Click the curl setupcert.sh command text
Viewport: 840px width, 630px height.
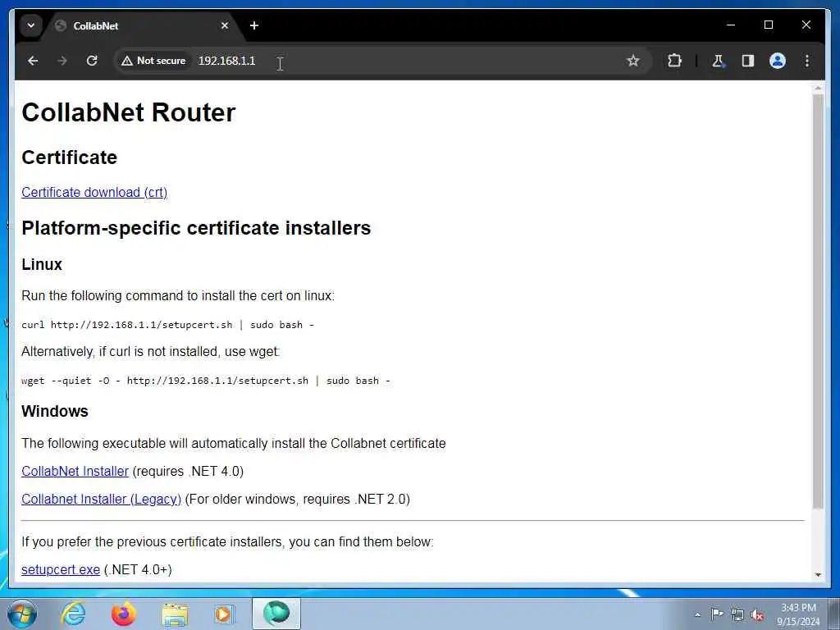pyautogui.click(x=167, y=325)
